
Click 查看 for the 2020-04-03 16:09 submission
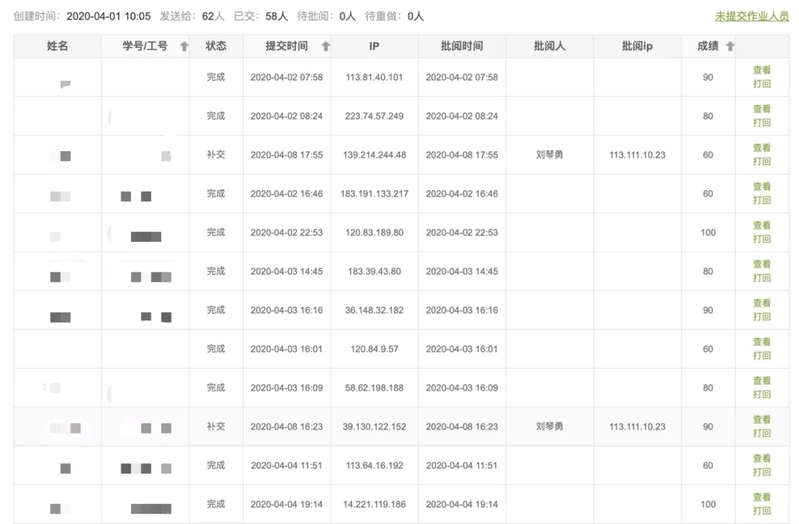point(761,381)
